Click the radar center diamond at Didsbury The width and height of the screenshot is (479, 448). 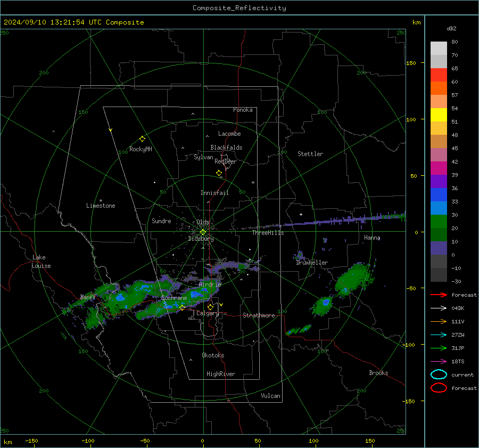click(203, 232)
